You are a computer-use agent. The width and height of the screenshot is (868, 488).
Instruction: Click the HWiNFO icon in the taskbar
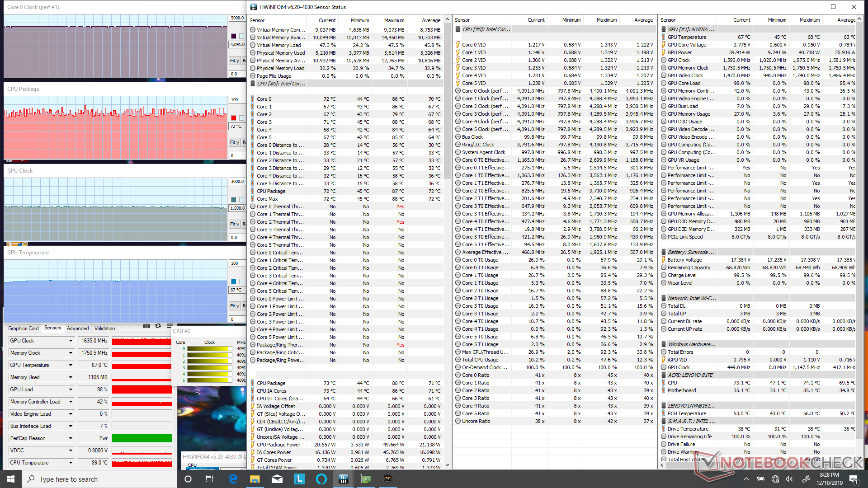[344, 479]
